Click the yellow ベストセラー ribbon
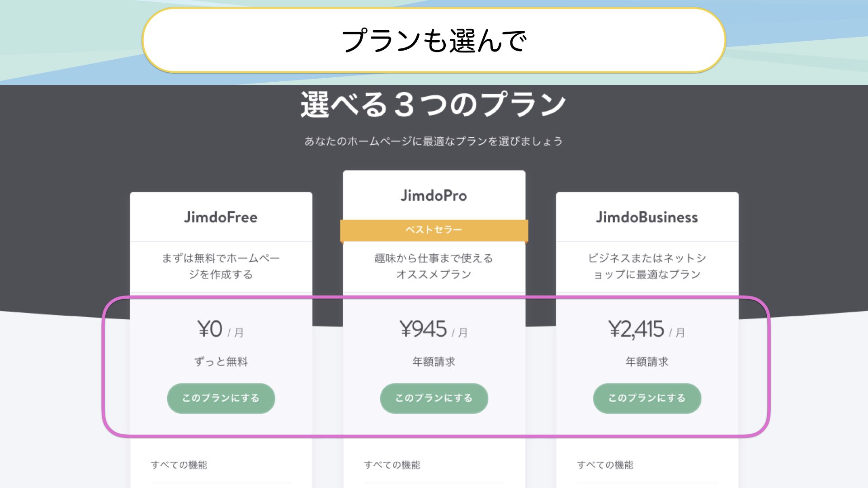Viewport: 868px width, 488px height. tap(434, 230)
